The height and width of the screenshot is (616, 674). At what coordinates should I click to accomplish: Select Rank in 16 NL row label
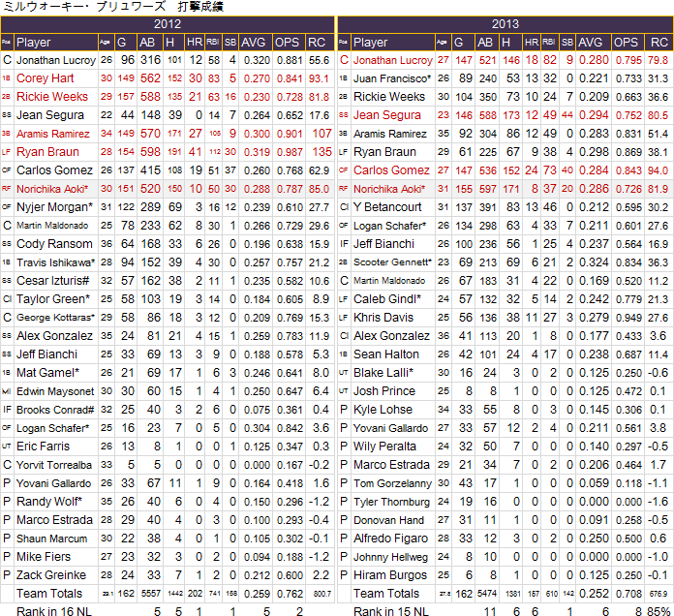[x=54, y=611]
